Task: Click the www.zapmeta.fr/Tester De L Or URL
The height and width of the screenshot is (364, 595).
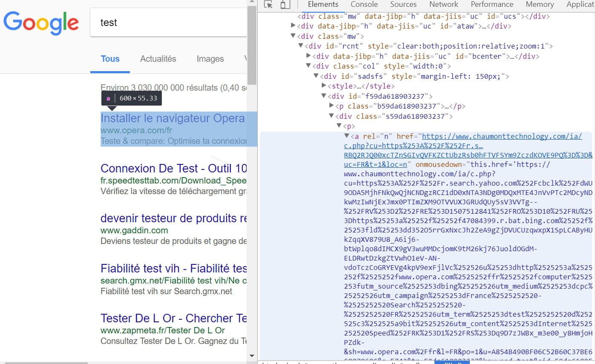Action: [163, 330]
